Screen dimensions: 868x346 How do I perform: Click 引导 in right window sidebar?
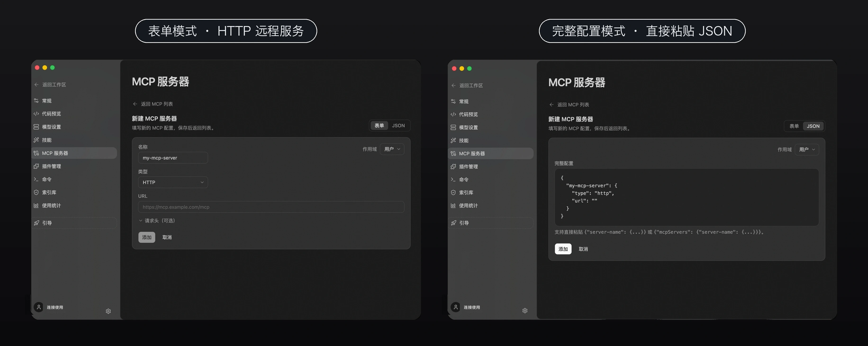coord(491,223)
